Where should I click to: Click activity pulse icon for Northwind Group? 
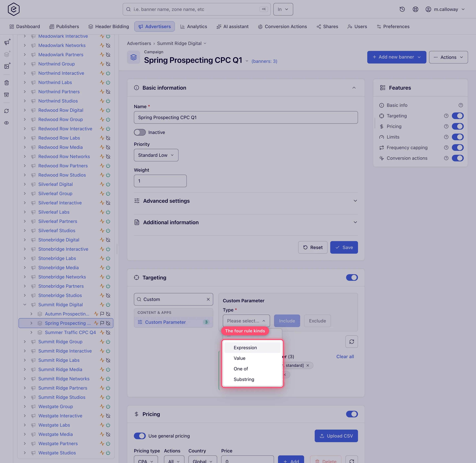point(102,64)
